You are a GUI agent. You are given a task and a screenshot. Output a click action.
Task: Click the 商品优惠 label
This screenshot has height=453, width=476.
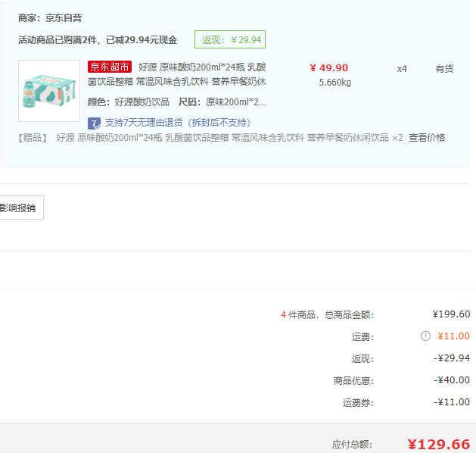point(353,381)
